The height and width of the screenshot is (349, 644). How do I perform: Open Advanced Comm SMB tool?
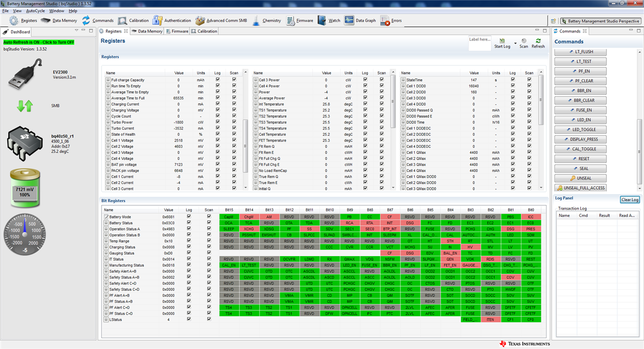pos(221,21)
